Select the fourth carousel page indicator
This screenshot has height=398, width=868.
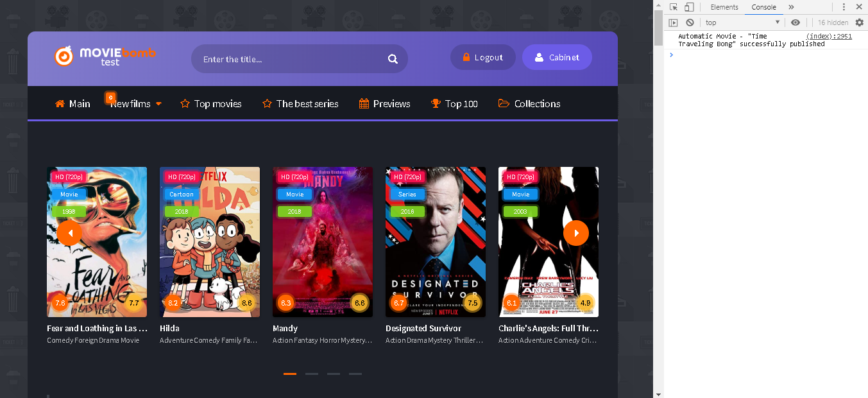355,374
